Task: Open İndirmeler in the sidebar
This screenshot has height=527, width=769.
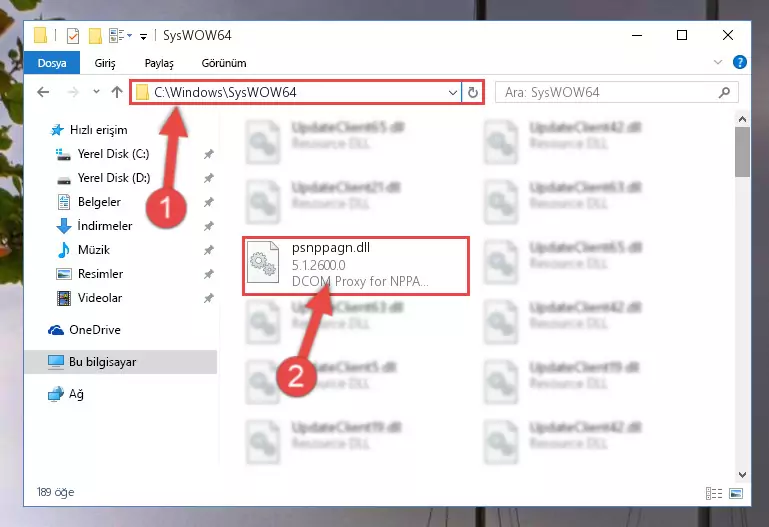Action: (x=94, y=226)
